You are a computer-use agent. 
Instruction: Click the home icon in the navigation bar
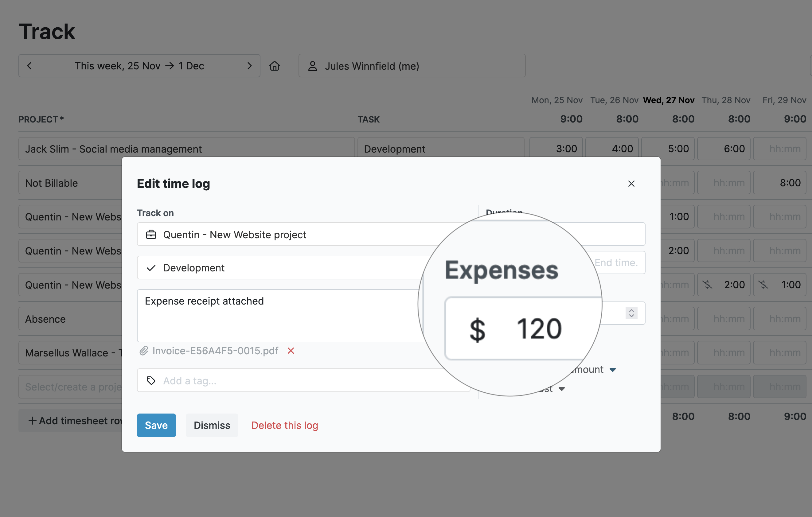coord(275,66)
